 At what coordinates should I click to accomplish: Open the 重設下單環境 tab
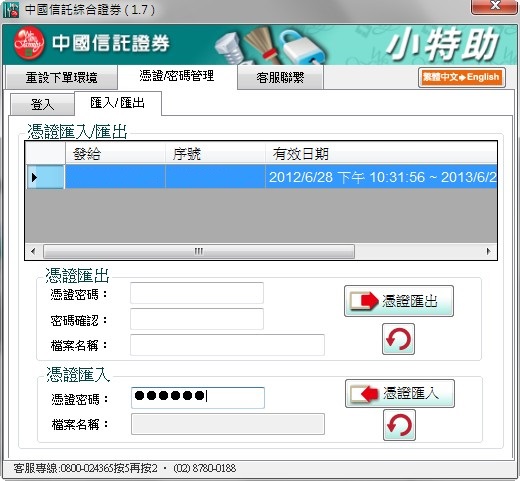61,78
